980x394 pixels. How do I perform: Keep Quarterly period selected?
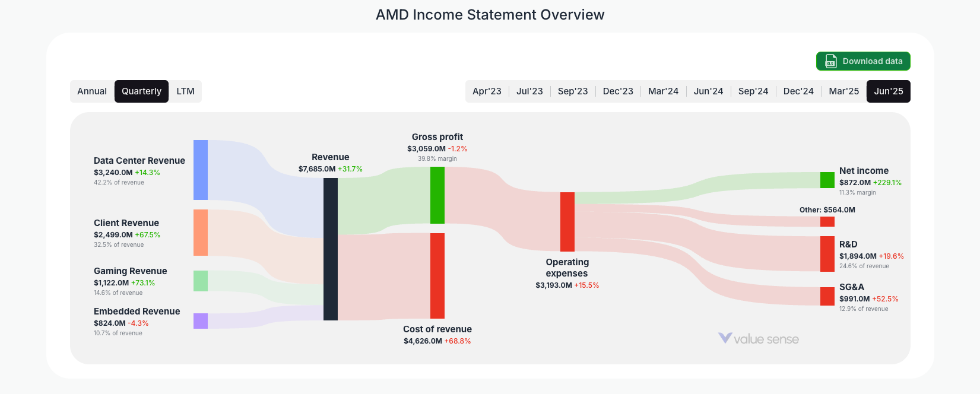(x=141, y=91)
